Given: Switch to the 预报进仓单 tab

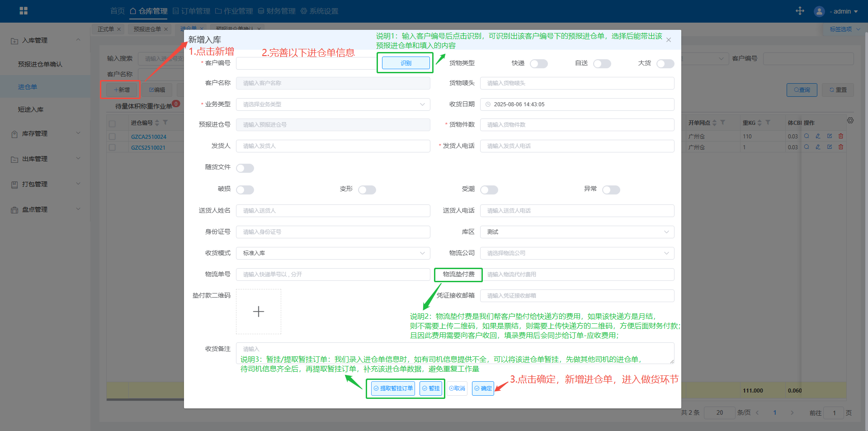Looking at the screenshot, I should [147, 29].
